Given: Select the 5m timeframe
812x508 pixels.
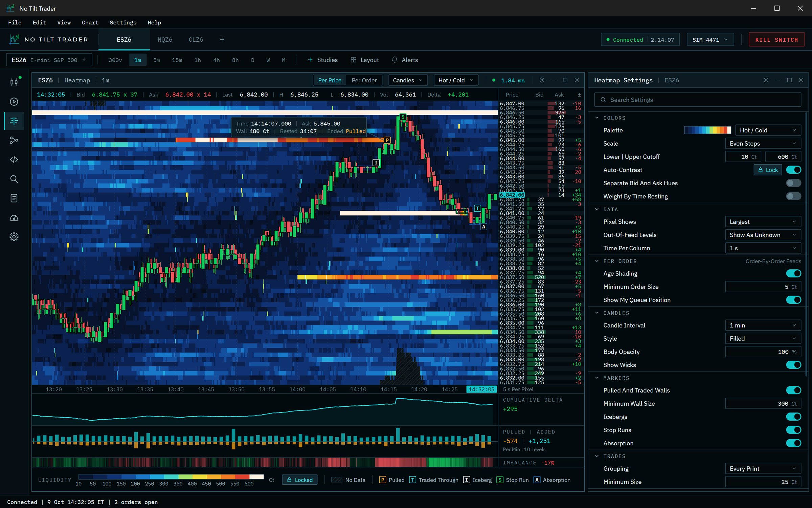Looking at the screenshot, I should point(156,60).
